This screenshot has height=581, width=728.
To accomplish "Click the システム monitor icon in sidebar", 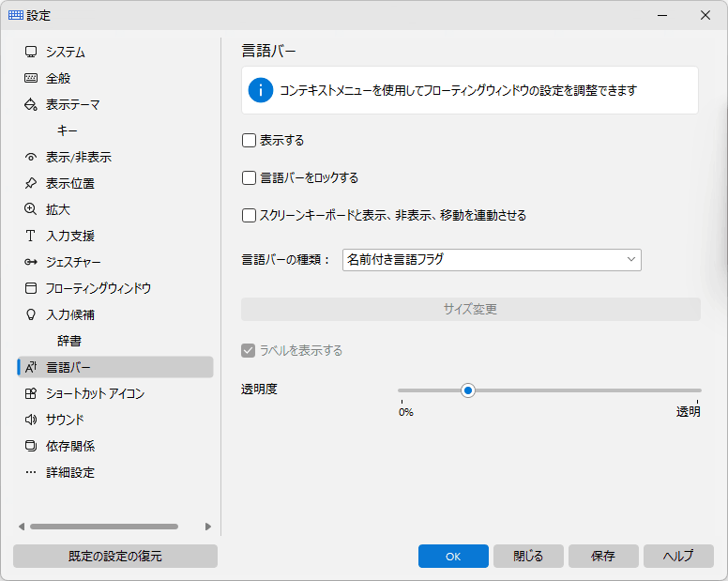I will click(x=31, y=52).
